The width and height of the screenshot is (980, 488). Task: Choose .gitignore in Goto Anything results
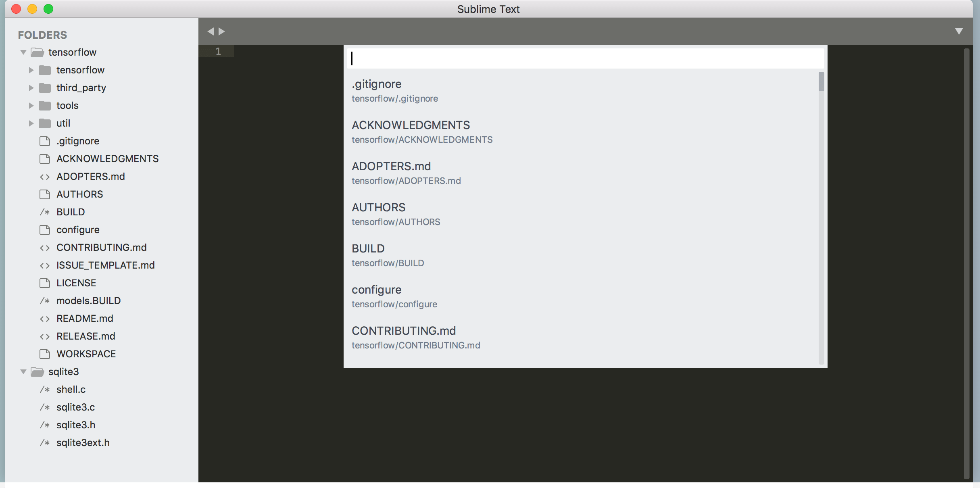(581, 91)
